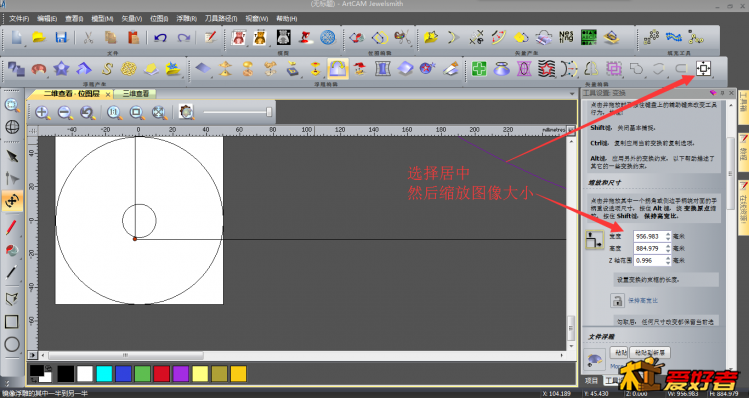Click the green cross vector icon
The image size is (749, 398).
479,69
